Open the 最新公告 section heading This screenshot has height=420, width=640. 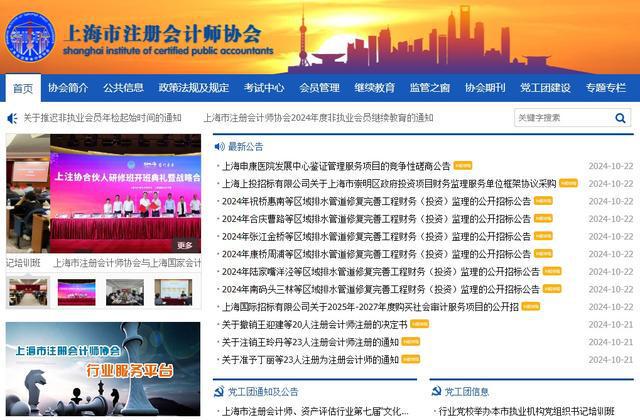pyautogui.click(x=245, y=147)
